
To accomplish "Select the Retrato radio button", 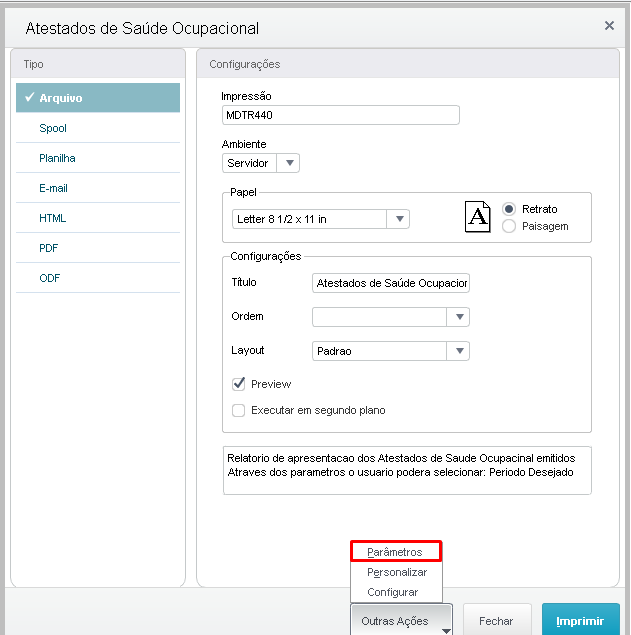I will click(509, 209).
